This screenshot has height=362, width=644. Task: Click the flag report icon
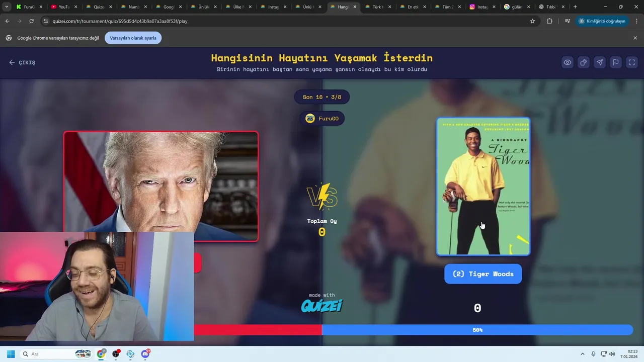pyautogui.click(x=616, y=62)
